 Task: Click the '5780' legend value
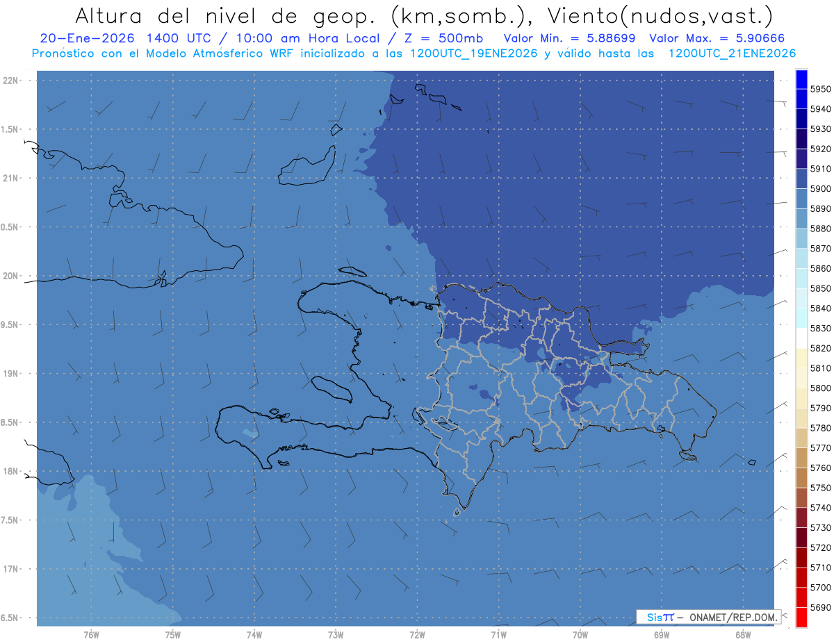pos(820,428)
